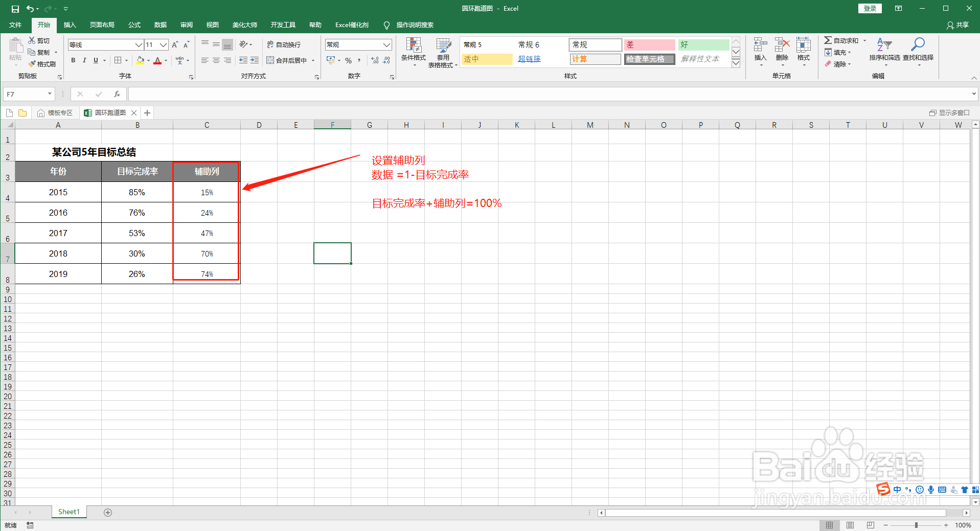Increase font size with larger A icon
The width and height of the screenshot is (980, 531).
[175, 45]
